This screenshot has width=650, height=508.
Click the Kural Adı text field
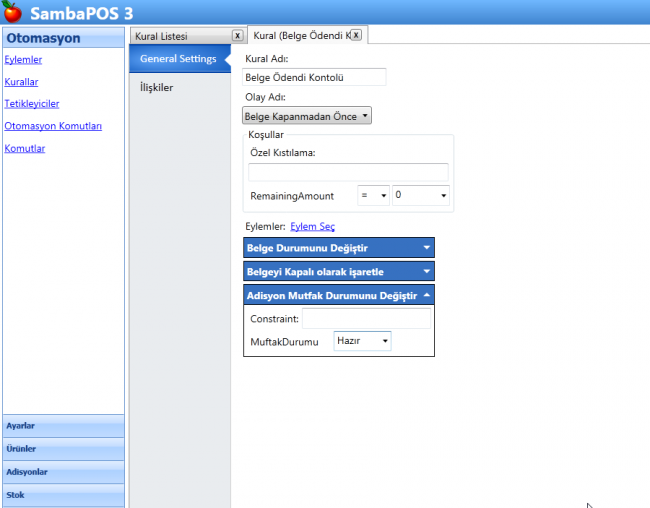pos(314,76)
